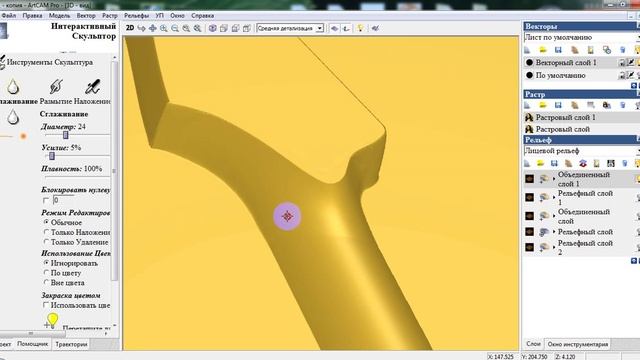Open the Лист по умолчанию sheet dropdown
This screenshot has width=640, height=360.
[638, 38]
